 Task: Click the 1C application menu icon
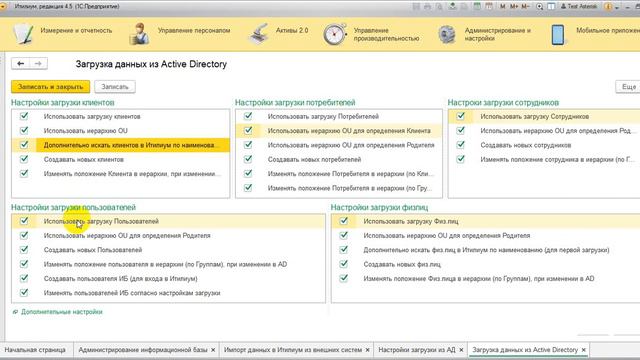point(2,7)
